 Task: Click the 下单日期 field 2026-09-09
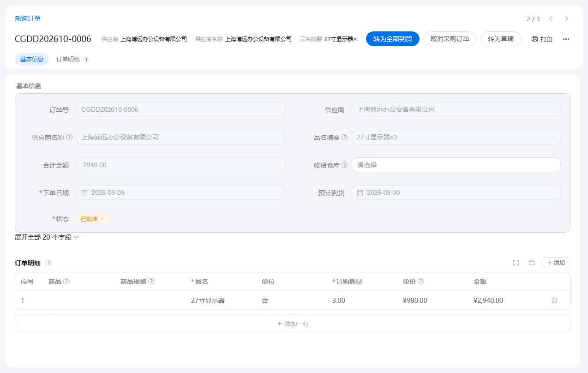(180, 193)
